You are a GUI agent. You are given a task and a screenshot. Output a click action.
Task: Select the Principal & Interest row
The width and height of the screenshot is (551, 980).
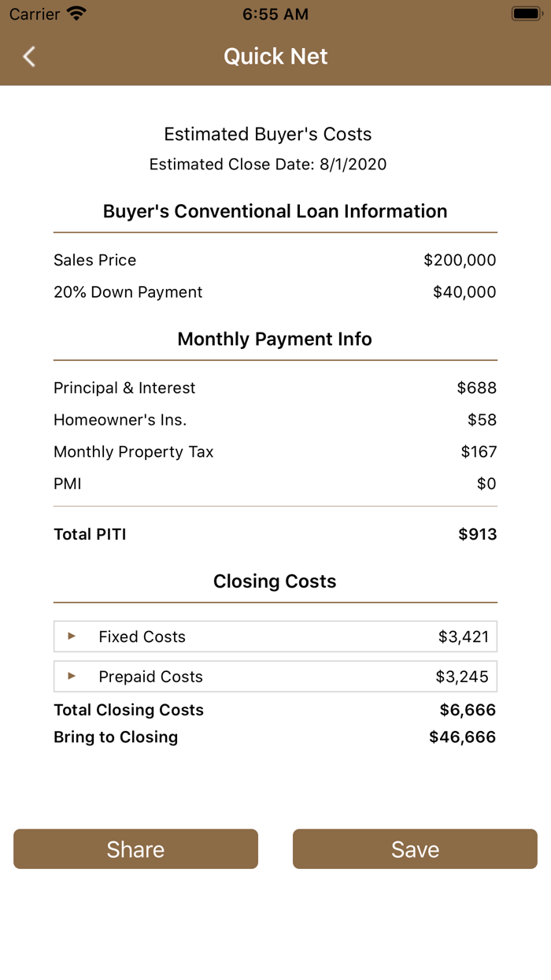pos(275,388)
